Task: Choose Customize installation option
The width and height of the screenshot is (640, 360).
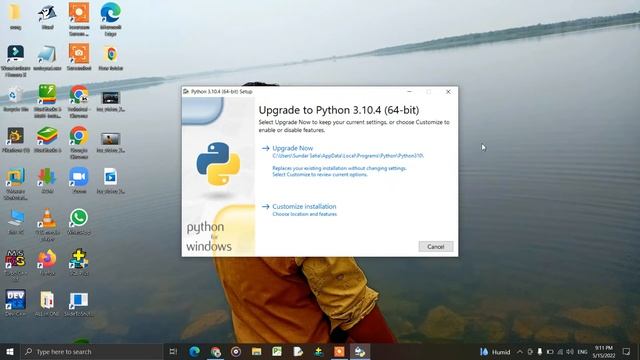Action: tap(304, 207)
